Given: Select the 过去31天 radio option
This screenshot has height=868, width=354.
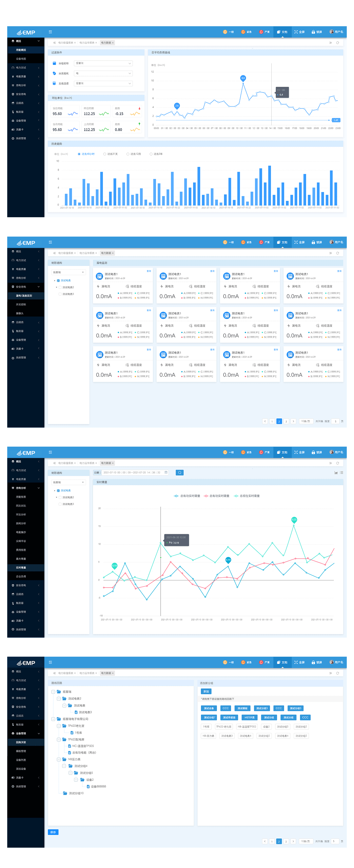Looking at the screenshot, I should [105, 154].
